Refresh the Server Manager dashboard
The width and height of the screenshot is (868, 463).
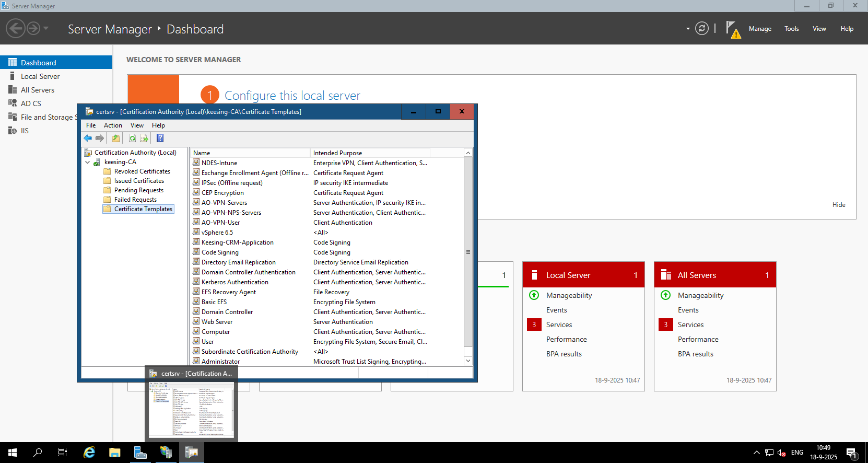tap(702, 29)
